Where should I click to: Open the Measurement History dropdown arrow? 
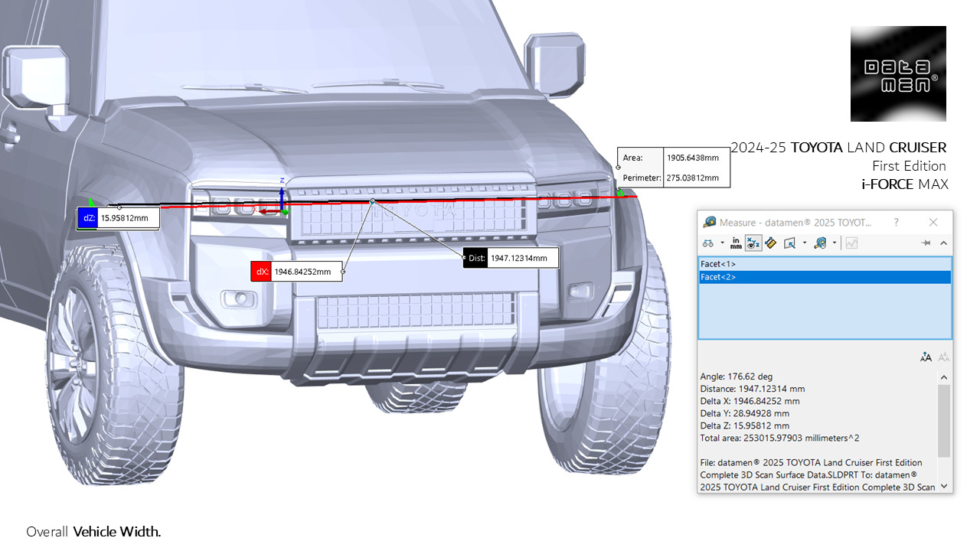coord(835,243)
